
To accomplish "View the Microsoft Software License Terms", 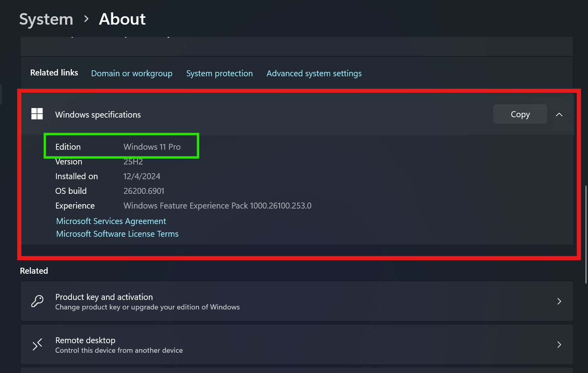I will (117, 234).
